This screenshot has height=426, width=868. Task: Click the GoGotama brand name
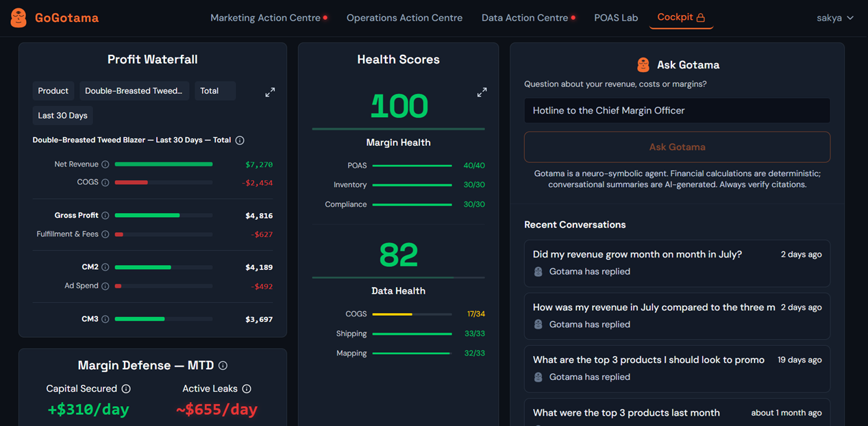coord(66,18)
